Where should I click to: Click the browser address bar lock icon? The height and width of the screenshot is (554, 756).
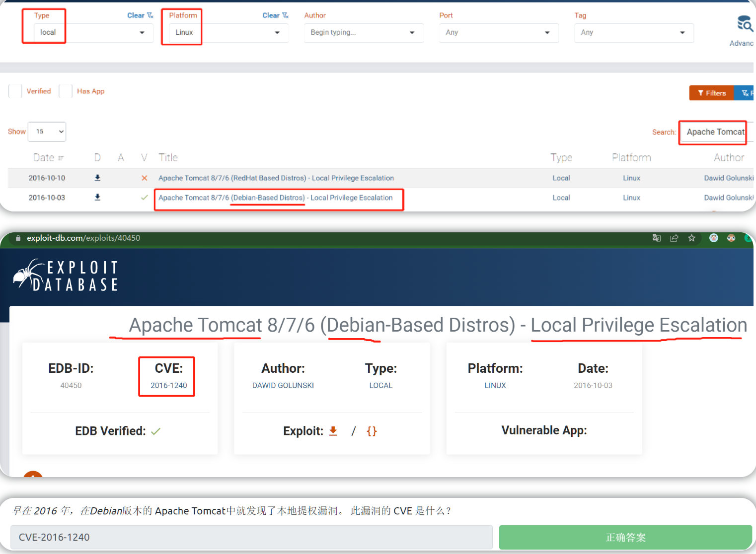(18, 238)
